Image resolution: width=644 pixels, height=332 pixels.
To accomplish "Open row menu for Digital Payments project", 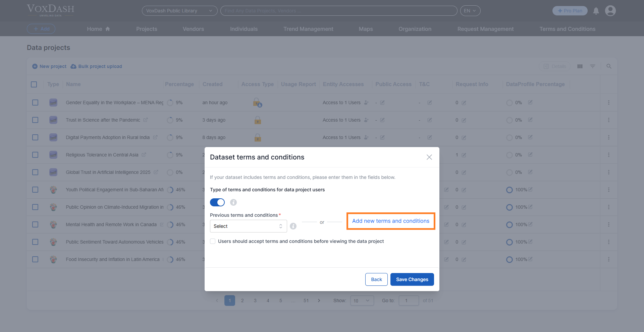I will coord(608,137).
